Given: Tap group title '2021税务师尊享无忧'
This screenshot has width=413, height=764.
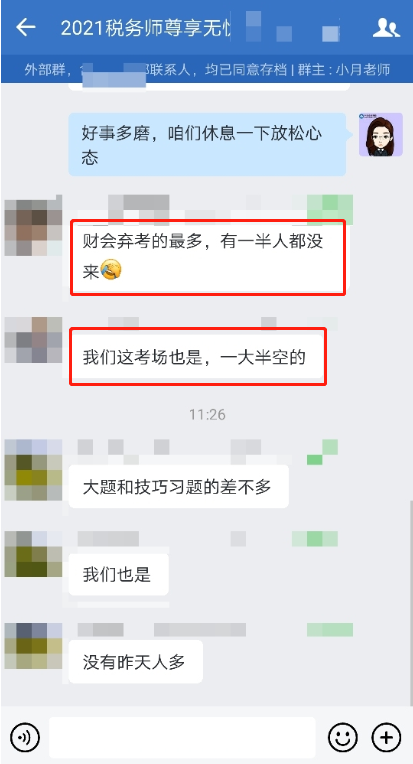Looking at the screenshot, I should (145, 28).
